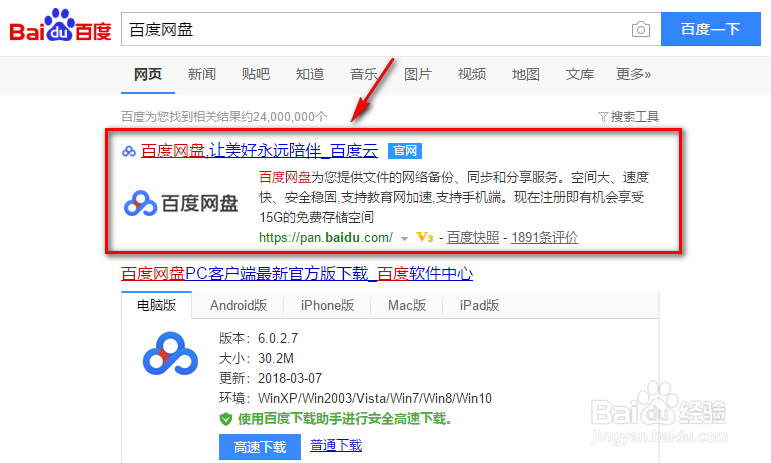Switch to the 图片 tab

418,74
